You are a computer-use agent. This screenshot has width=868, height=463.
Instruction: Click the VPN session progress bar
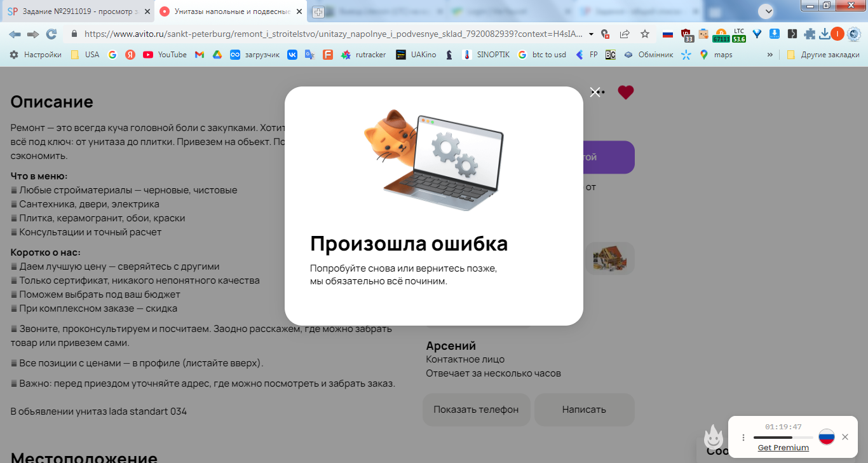click(x=783, y=438)
